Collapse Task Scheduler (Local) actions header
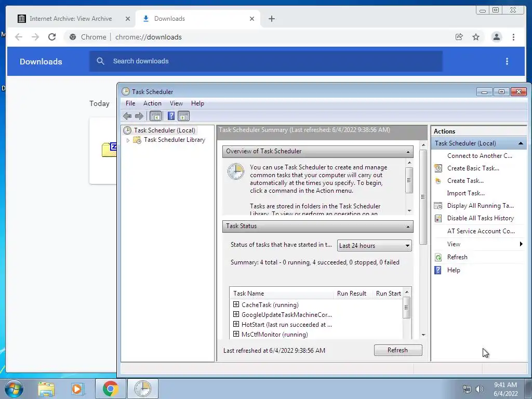This screenshot has height=399, width=532. (x=521, y=143)
